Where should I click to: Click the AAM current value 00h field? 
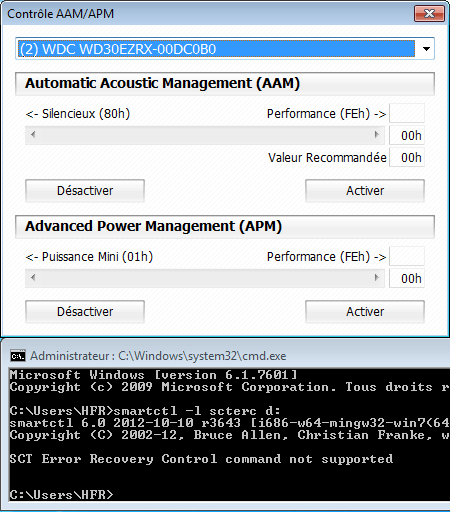point(407,135)
